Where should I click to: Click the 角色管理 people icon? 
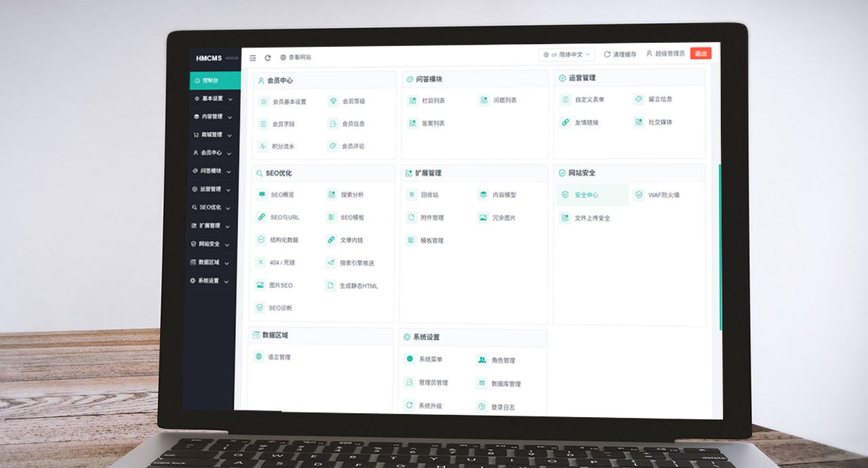pyautogui.click(x=481, y=360)
